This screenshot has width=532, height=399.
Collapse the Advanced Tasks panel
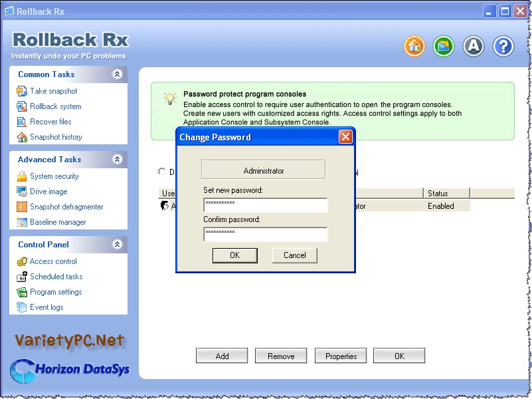click(118, 160)
